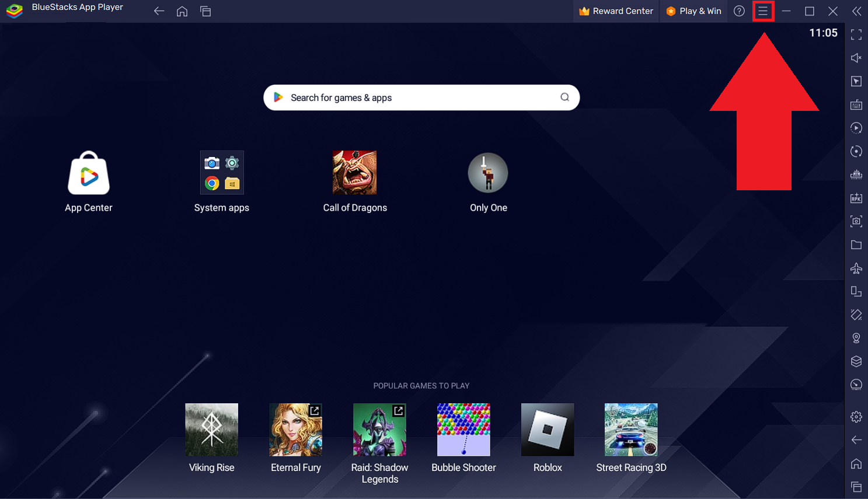
Task: Close the BlueStacks window
Action: coord(833,11)
